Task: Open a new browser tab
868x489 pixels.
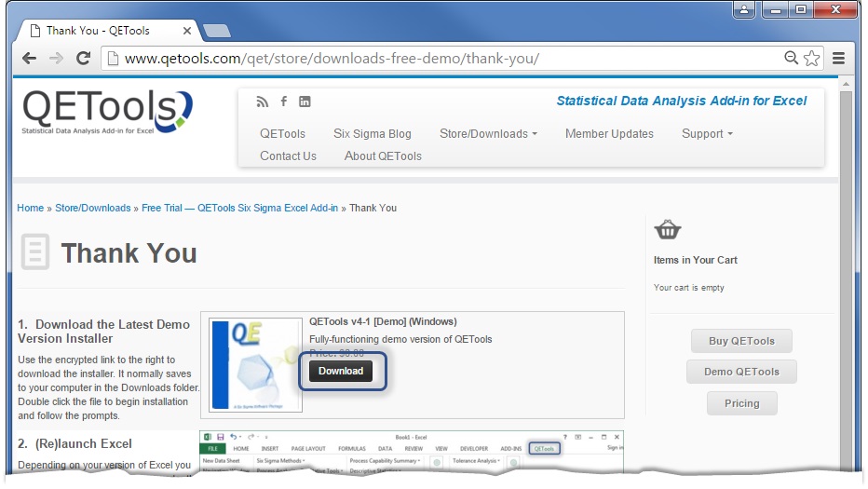Action: [x=217, y=31]
